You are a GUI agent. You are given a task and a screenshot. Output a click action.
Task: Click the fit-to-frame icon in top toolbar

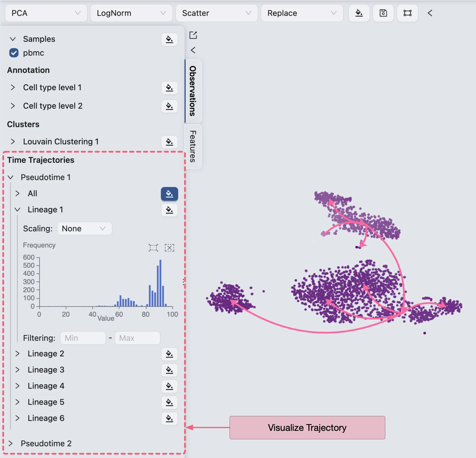pyautogui.click(x=407, y=13)
